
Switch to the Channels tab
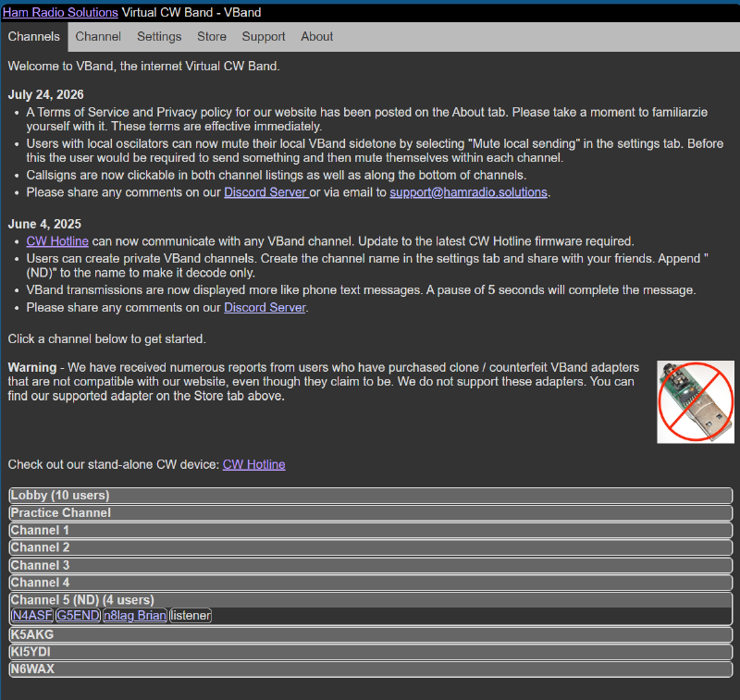[x=34, y=37]
